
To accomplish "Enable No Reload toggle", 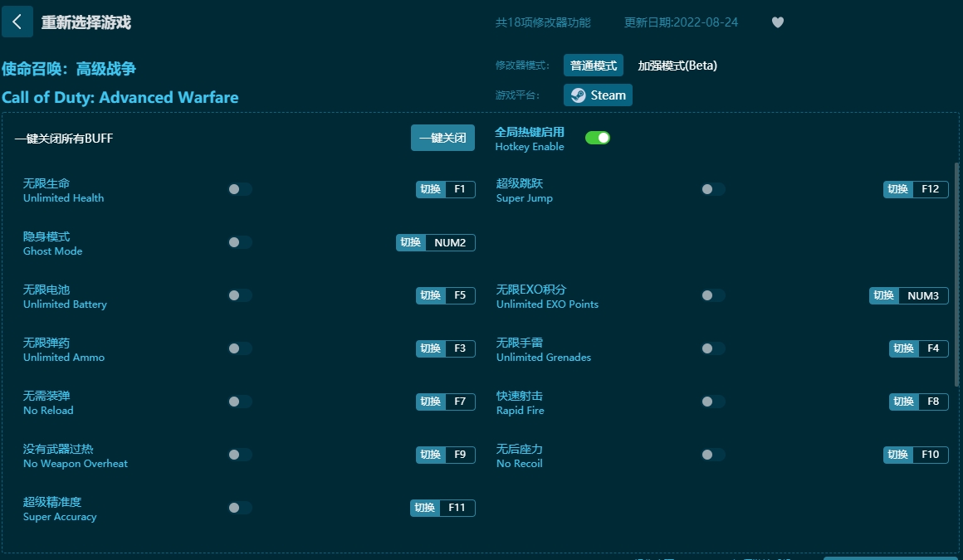I will tap(240, 402).
